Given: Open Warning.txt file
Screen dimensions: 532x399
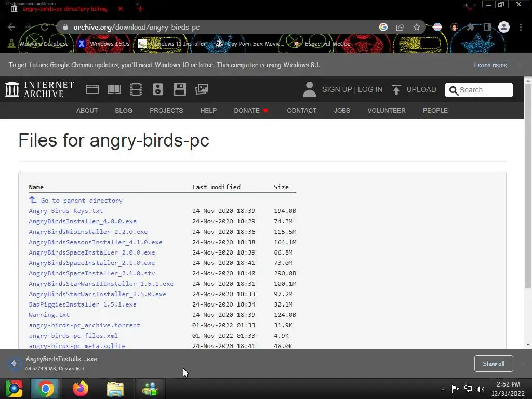Looking at the screenshot, I should click(49, 315).
